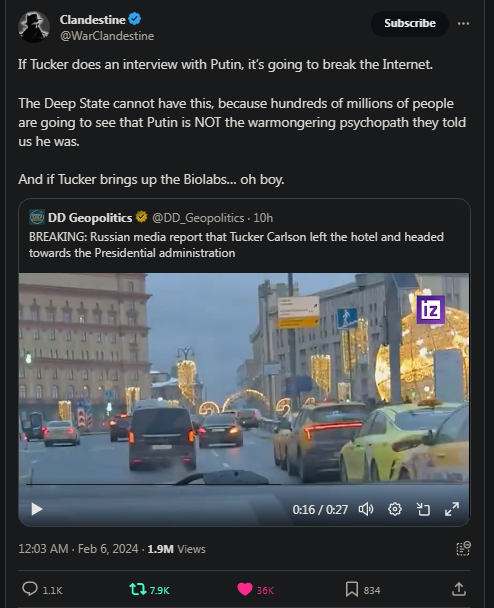Toggle picture-in-picture mini player icon

pyautogui.click(x=423, y=509)
